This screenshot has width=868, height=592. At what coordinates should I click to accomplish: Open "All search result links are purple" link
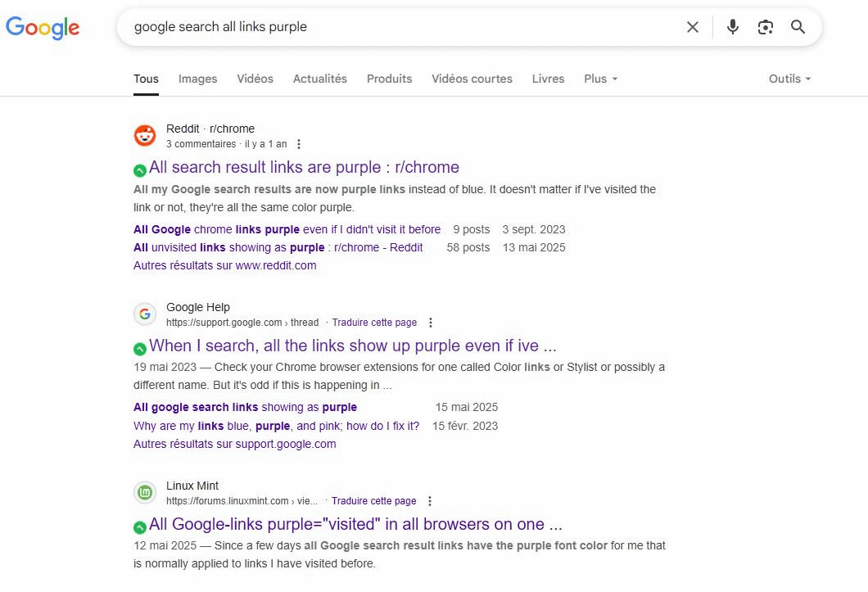tap(304, 167)
